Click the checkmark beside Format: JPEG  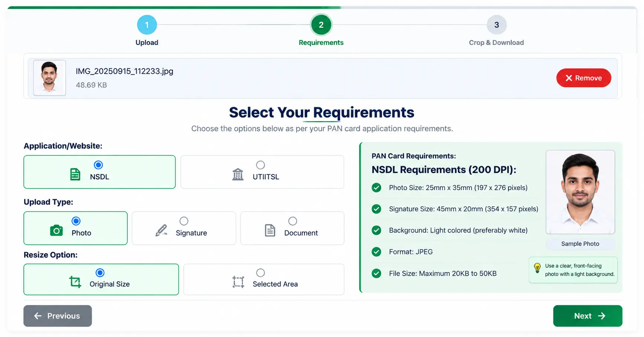point(376,252)
